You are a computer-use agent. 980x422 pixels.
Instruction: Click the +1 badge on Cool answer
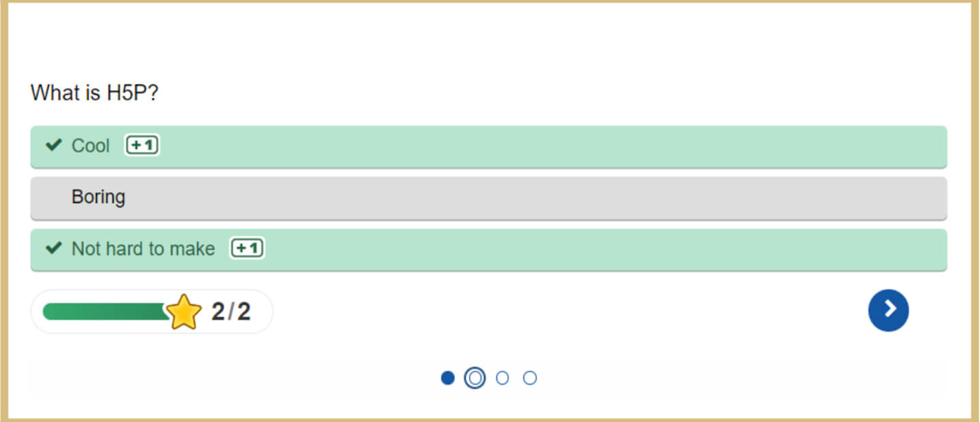coord(142,146)
